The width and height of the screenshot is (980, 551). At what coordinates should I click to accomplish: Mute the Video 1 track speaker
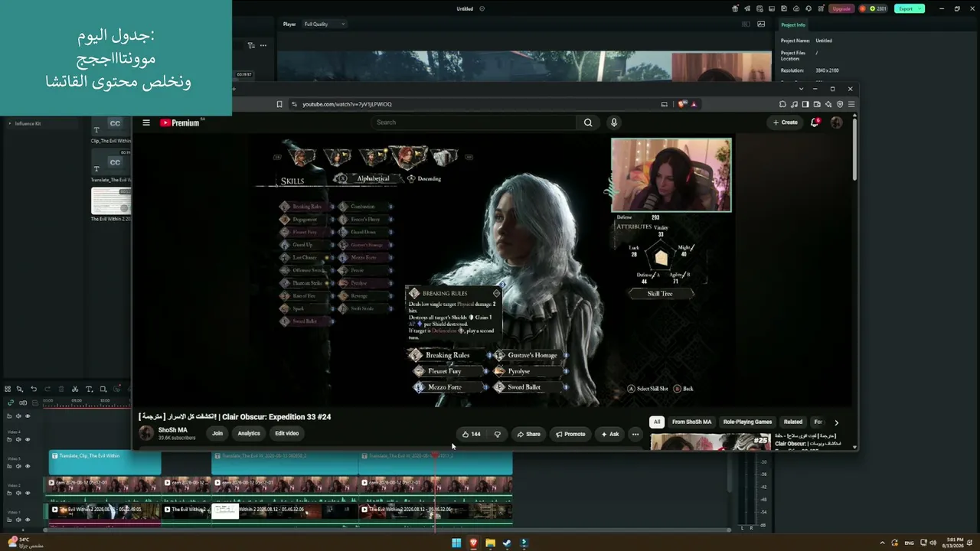click(x=18, y=520)
